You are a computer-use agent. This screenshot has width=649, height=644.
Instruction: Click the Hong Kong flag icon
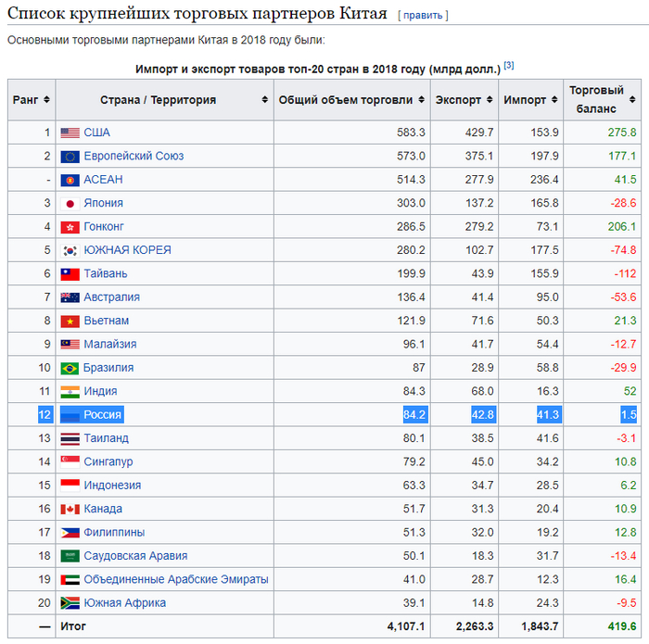[x=70, y=227]
